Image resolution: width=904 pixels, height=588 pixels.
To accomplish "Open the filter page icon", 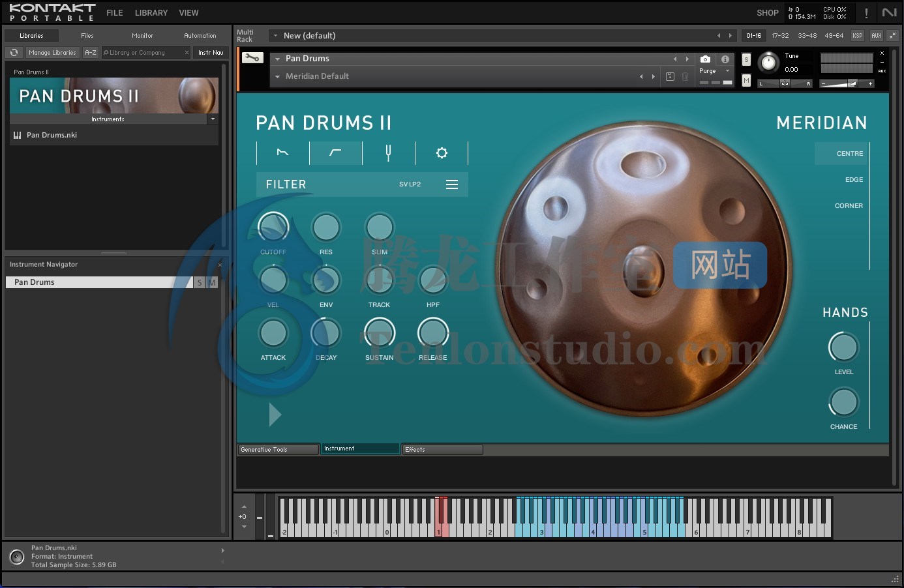I will click(x=335, y=153).
